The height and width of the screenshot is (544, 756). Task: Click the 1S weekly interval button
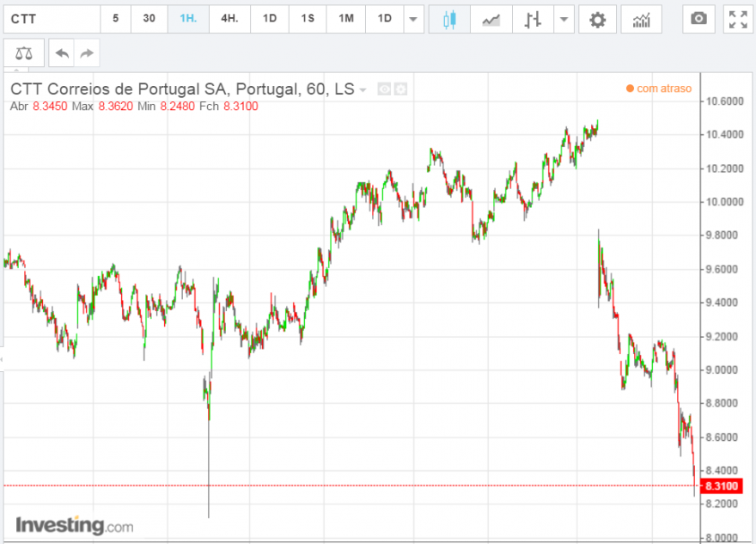[308, 19]
